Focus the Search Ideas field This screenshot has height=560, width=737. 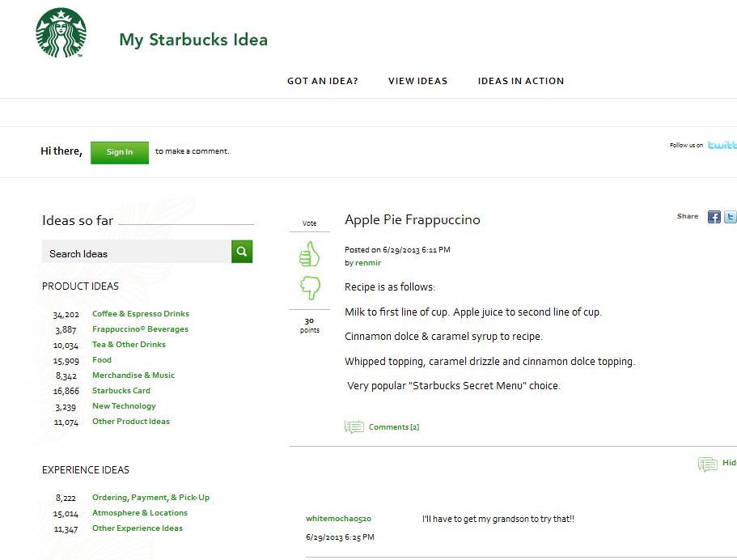click(137, 252)
